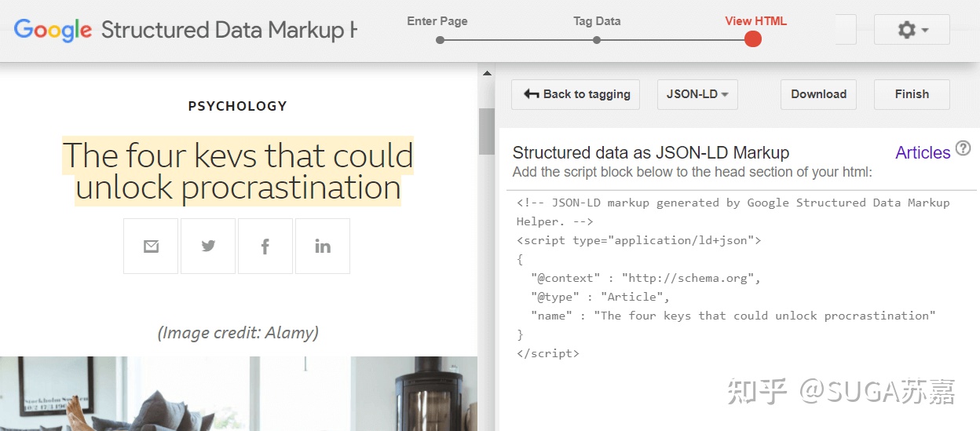This screenshot has height=431, width=980.
Task: Click the page preview scrollbar thumb
Action: [487, 131]
